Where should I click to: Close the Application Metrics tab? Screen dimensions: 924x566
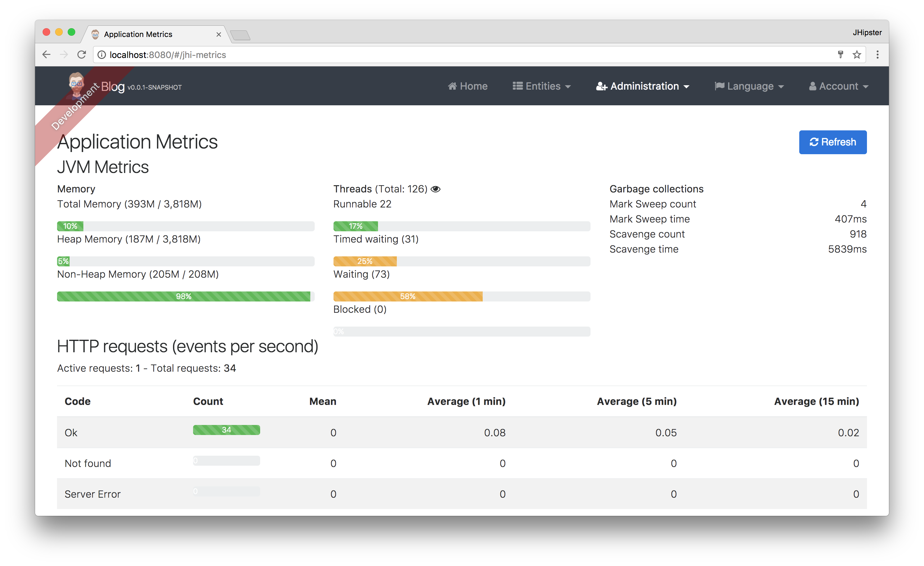click(x=219, y=34)
